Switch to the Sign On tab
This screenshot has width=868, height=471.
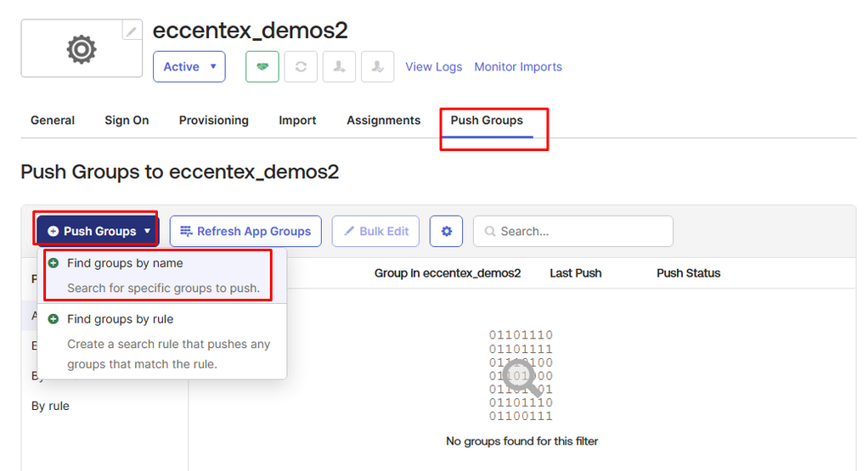[x=127, y=121]
